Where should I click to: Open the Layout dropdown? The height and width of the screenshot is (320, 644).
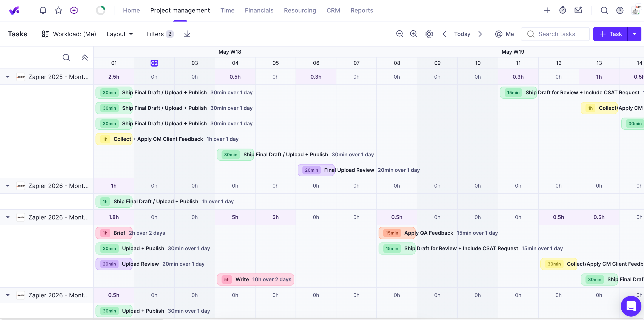pyautogui.click(x=120, y=34)
